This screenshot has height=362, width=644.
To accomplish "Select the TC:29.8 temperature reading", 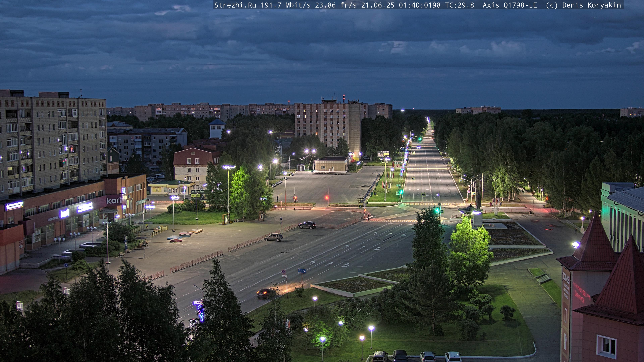I will point(460,5).
